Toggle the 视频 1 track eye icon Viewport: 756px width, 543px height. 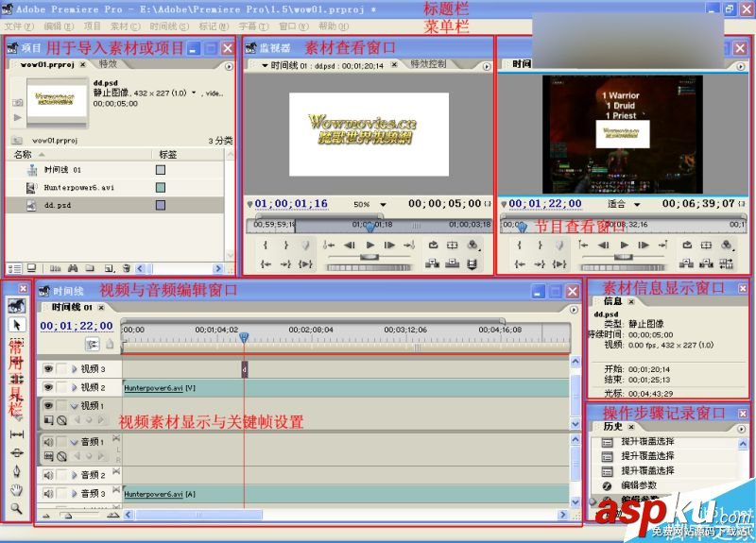click(48, 406)
